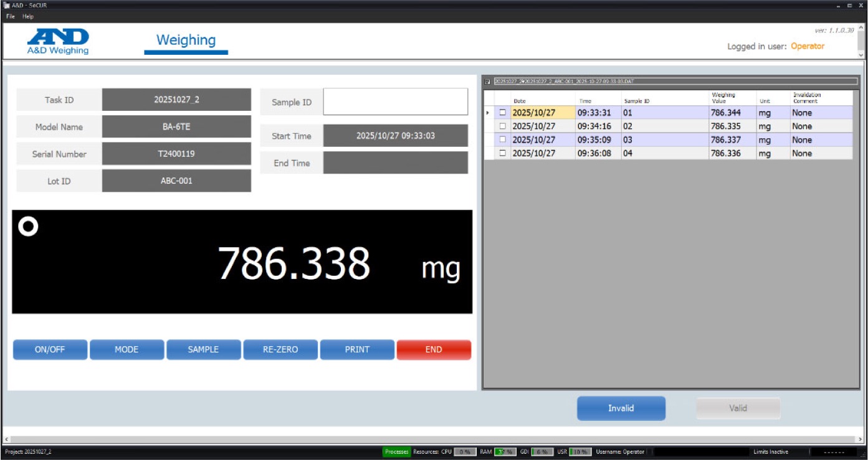This screenshot has width=868, height=460.
Task: Collapse the DAT file group header toggle
Action: click(x=488, y=82)
